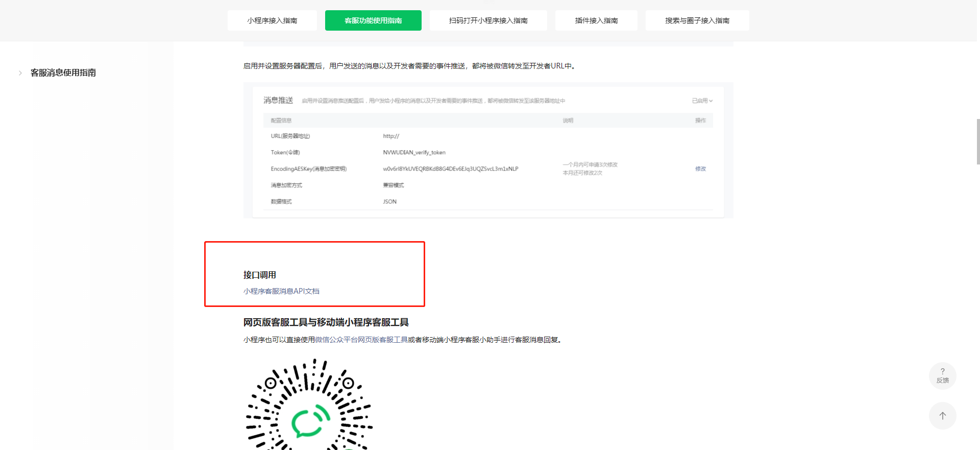This screenshot has width=980, height=450.
Task: Go to 搜索与圈子接入指南 tab
Action: click(x=697, y=20)
